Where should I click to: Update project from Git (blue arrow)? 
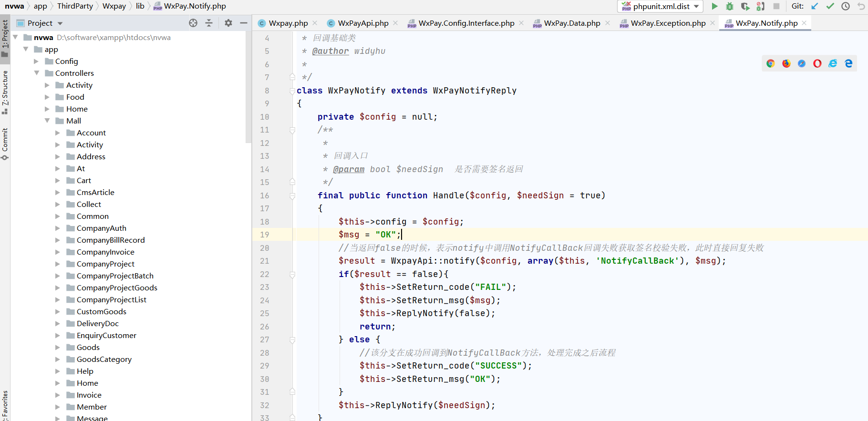815,6
